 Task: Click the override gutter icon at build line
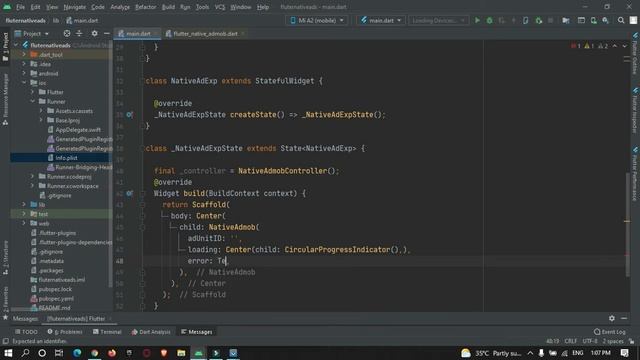point(129,193)
